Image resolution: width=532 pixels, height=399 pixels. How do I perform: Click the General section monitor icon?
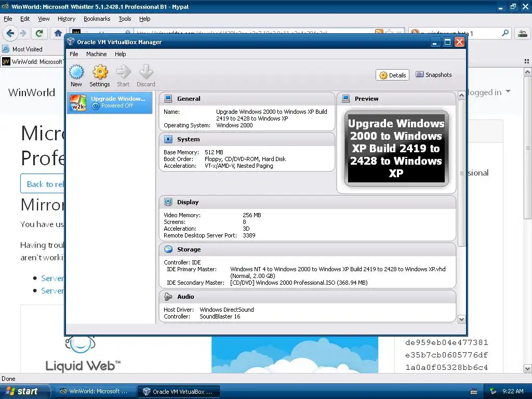click(x=168, y=98)
